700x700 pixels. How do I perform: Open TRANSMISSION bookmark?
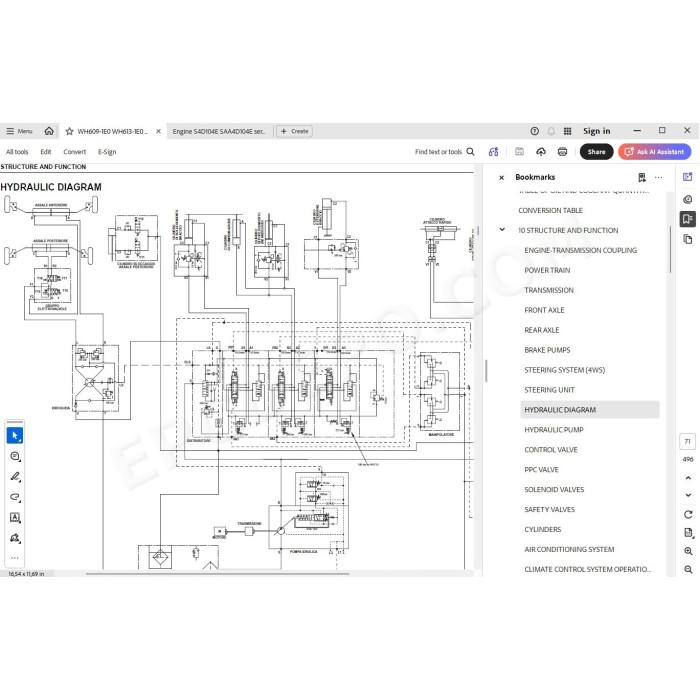[x=549, y=290]
